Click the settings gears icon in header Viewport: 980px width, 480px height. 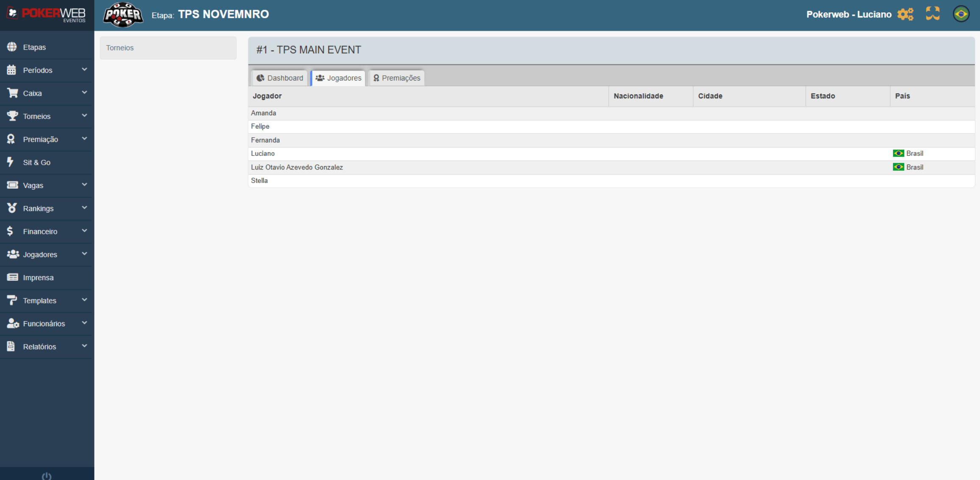(905, 14)
